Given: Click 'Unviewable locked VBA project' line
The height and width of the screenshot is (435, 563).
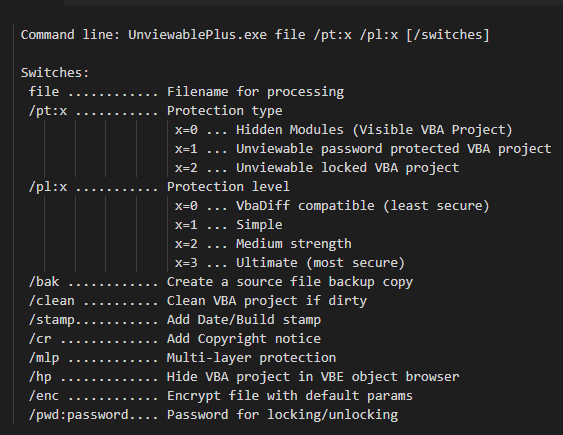Looking at the screenshot, I should point(317,168).
